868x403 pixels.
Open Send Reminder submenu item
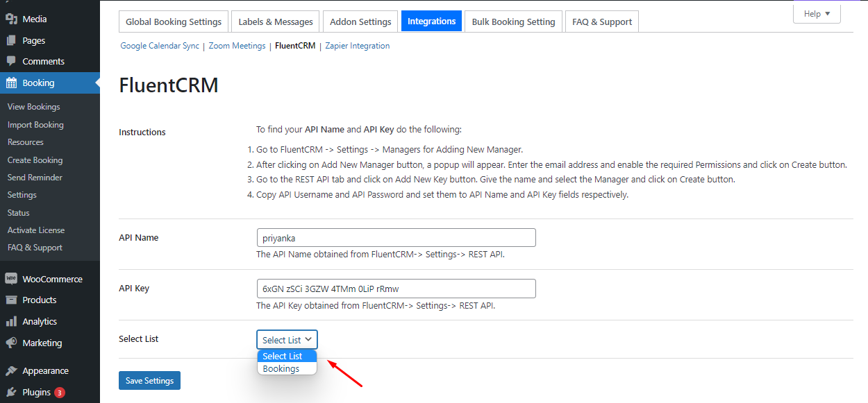tap(35, 178)
